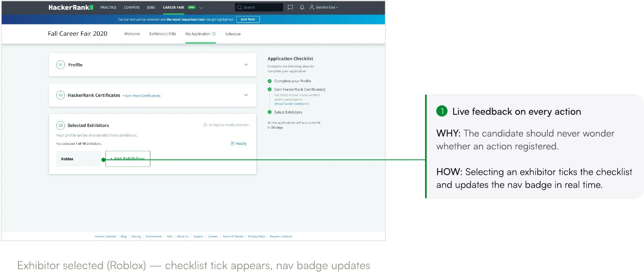The image size is (644, 276).
Task: Open Earn More Certifications link
Action: [142, 96]
